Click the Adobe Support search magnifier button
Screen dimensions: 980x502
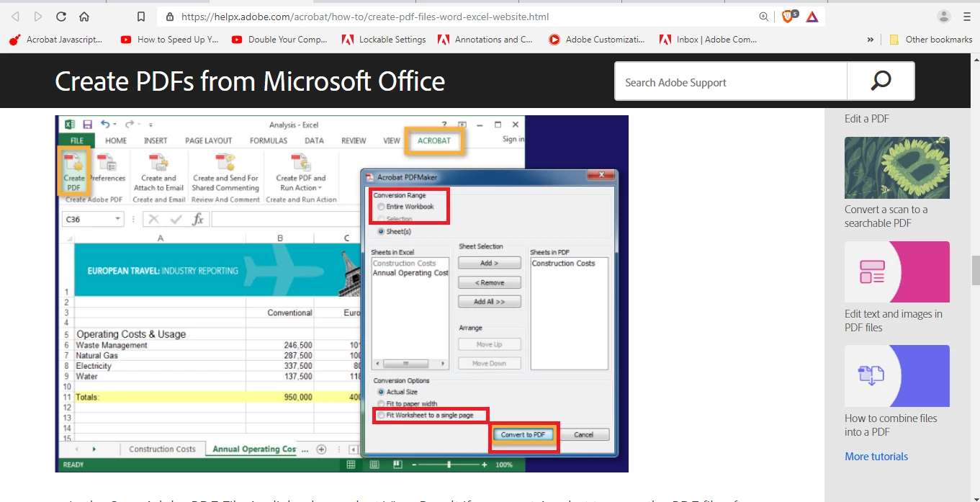(881, 81)
